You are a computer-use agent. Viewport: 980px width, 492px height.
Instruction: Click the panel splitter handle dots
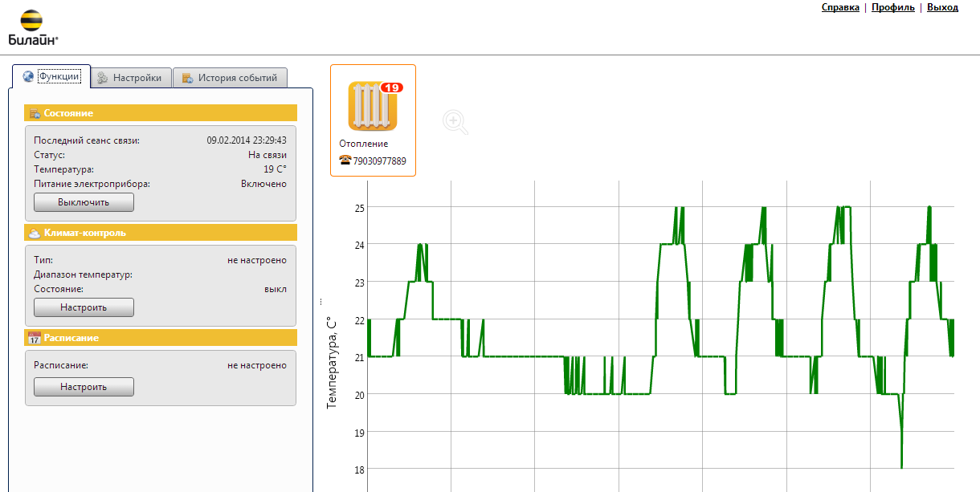pos(321,302)
